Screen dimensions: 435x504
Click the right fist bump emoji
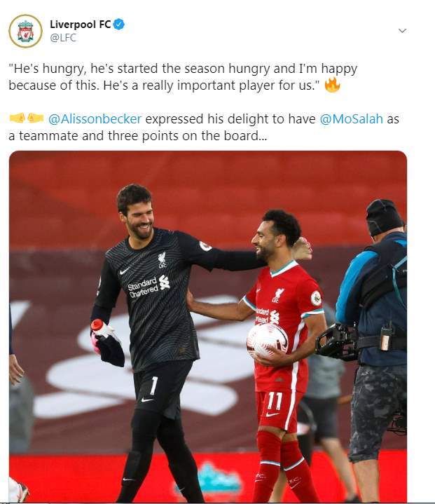pyautogui.click(x=35, y=118)
